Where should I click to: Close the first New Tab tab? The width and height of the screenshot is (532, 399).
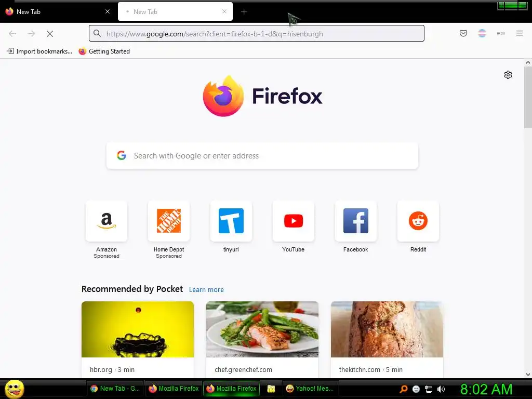(108, 11)
